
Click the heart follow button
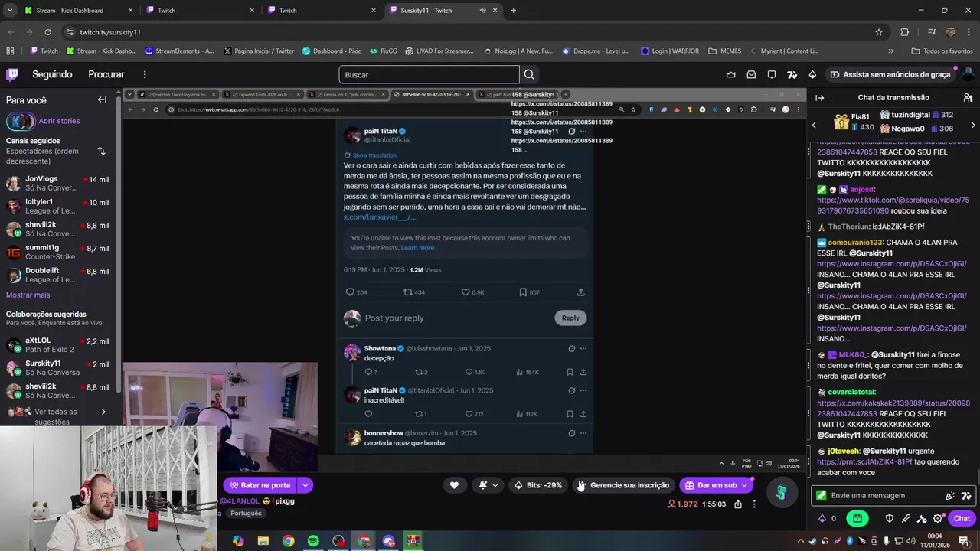(454, 485)
